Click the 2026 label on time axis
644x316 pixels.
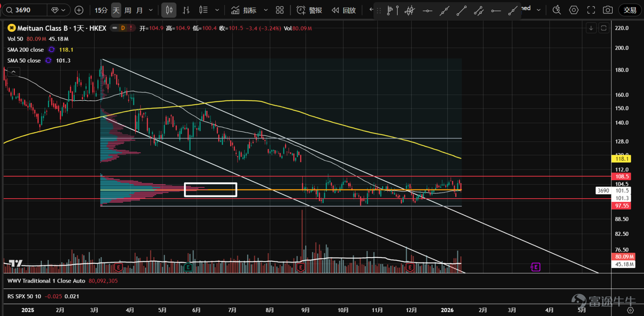coord(447,310)
